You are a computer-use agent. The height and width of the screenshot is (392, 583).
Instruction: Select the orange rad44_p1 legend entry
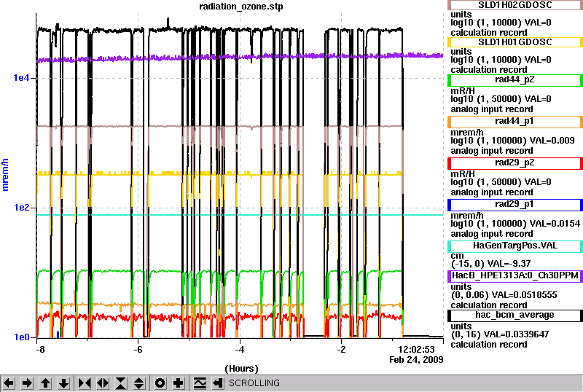click(x=515, y=122)
